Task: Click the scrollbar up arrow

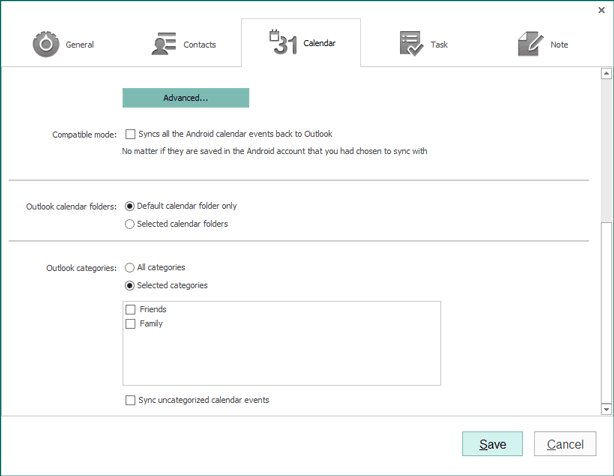Action: tap(605, 74)
